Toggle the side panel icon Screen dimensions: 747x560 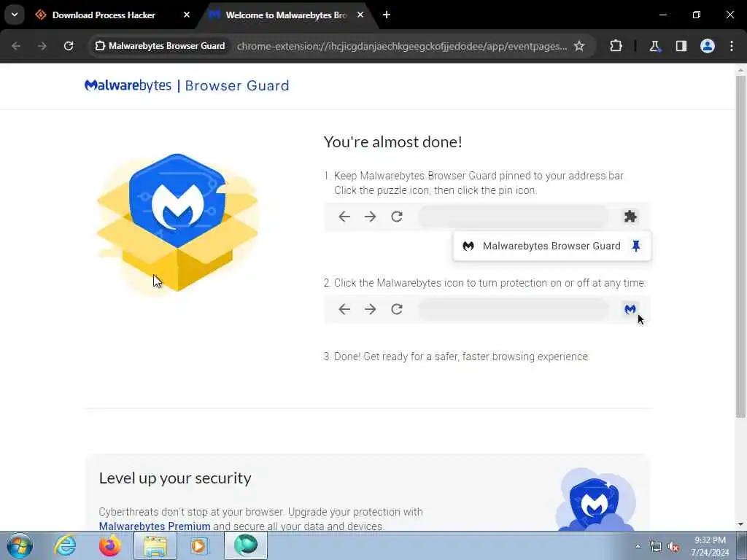point(681,46)
